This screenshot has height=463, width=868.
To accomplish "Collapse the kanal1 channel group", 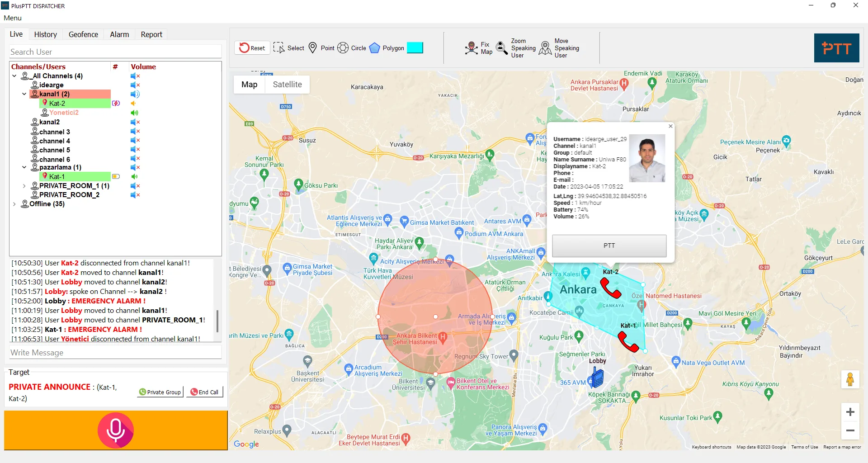I will [24, 94].
